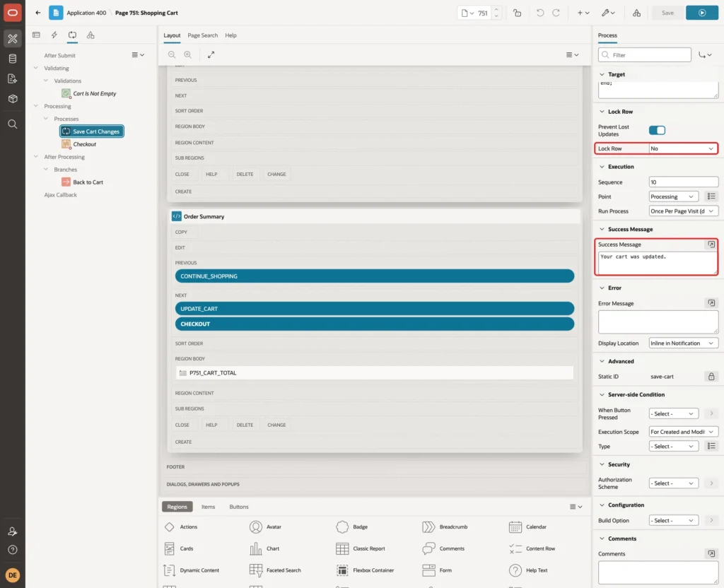Open the Page Shared Components tab icon
This screenshot has height=588, width=724.
pyautogui.click(x=90, y=35)
